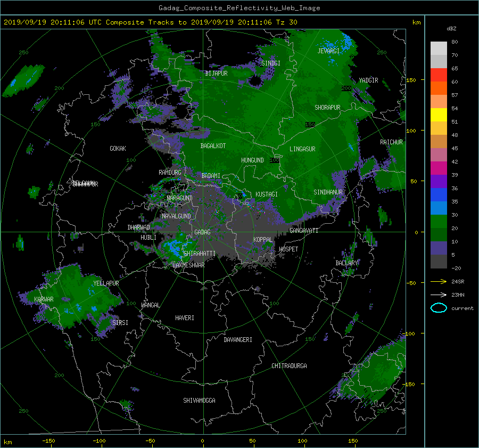The image size is (479, 448).
Task: Click the GOKAK label
Action: pyautogui.click(x=118, y=149)
